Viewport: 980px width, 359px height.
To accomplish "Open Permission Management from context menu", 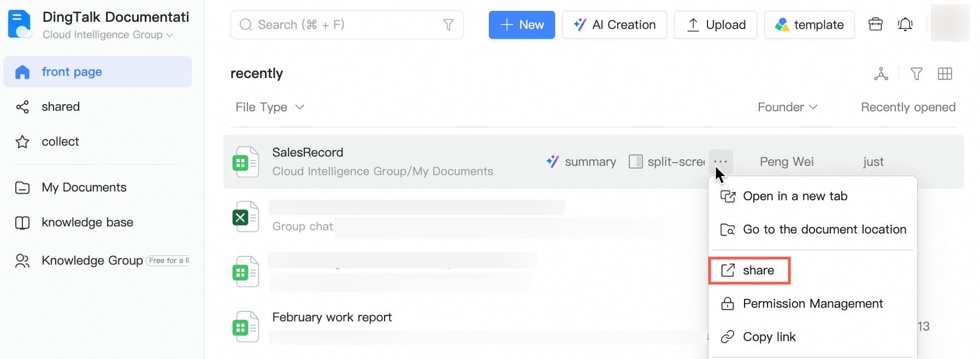I will click(812, 304).
